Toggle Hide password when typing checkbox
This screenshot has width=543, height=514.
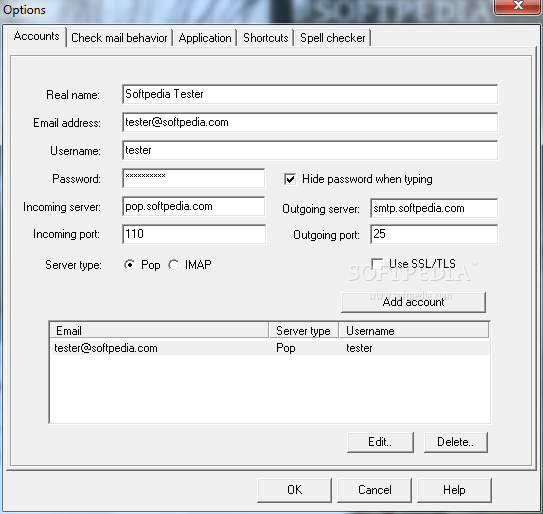tap(290, 179)
